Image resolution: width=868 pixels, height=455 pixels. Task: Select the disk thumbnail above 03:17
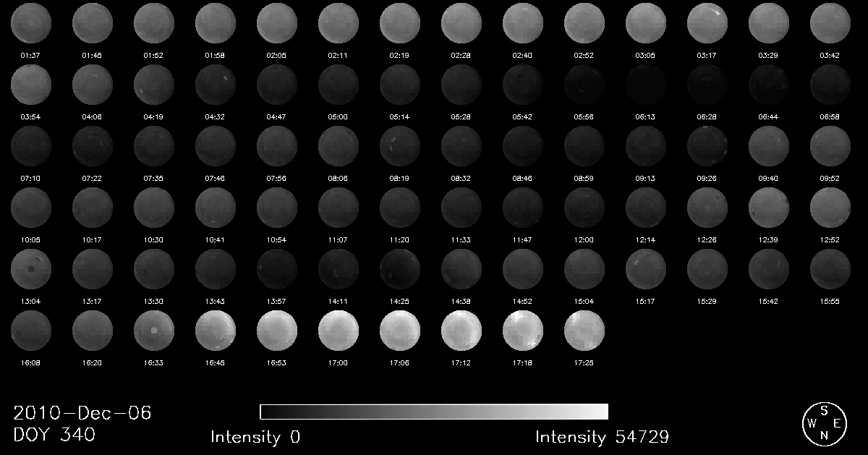[707, 22]
